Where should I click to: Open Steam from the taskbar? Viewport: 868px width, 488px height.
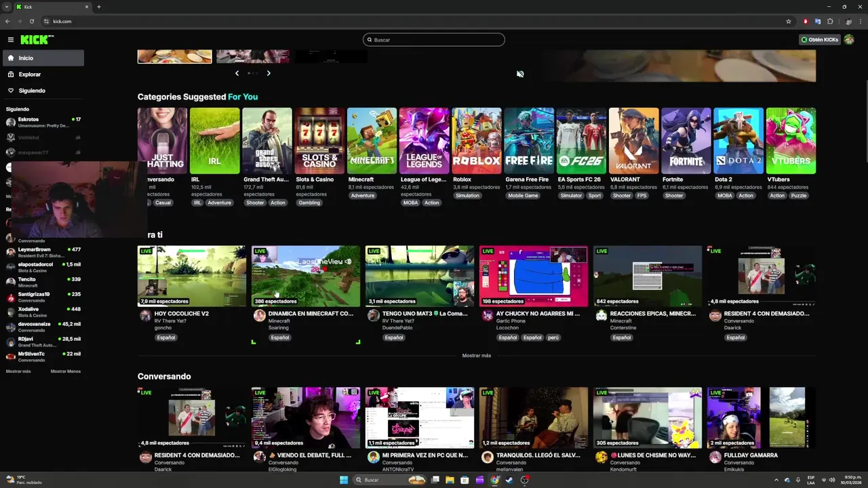pos(509,480)
